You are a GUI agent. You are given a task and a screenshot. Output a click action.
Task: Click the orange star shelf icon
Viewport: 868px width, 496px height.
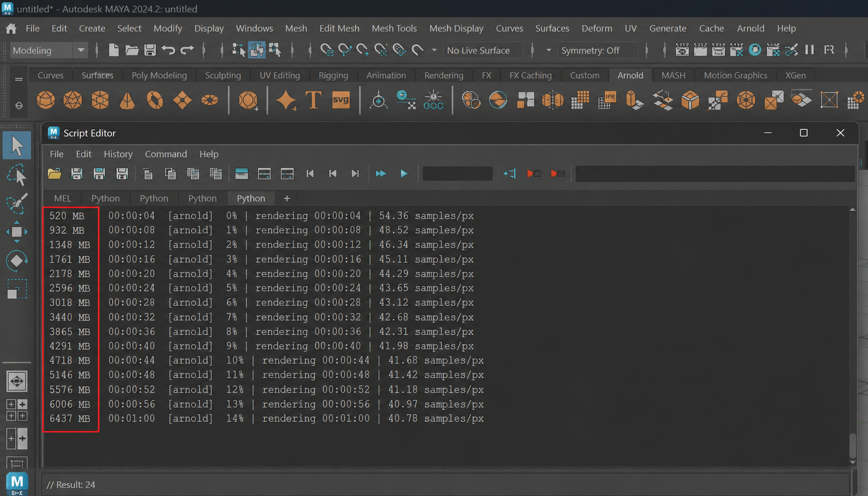tap(286, 99)
